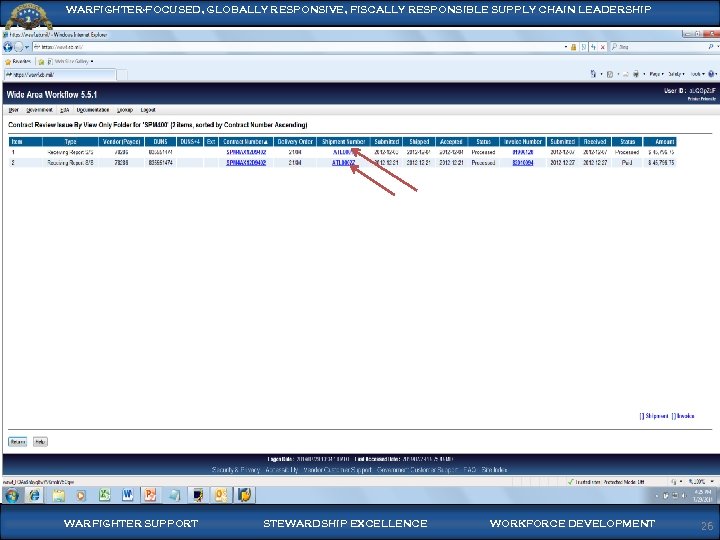Open the Site Index footer link
720x540 pixels.
pyautogui.click(x=494, y=470)
